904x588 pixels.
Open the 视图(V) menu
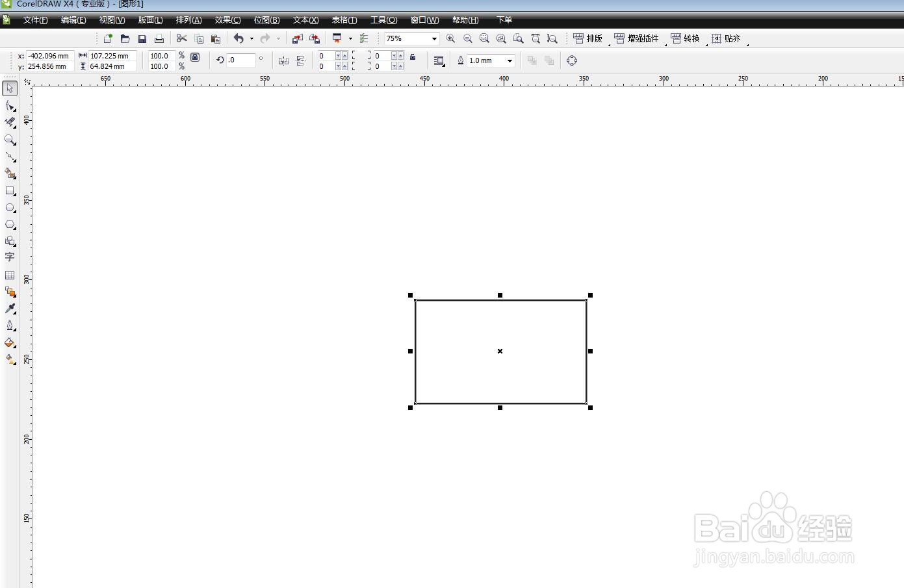point(112,20)
